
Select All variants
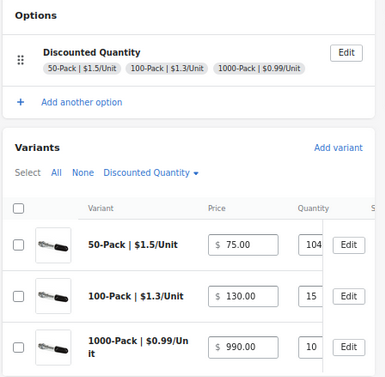click(56, 173)
